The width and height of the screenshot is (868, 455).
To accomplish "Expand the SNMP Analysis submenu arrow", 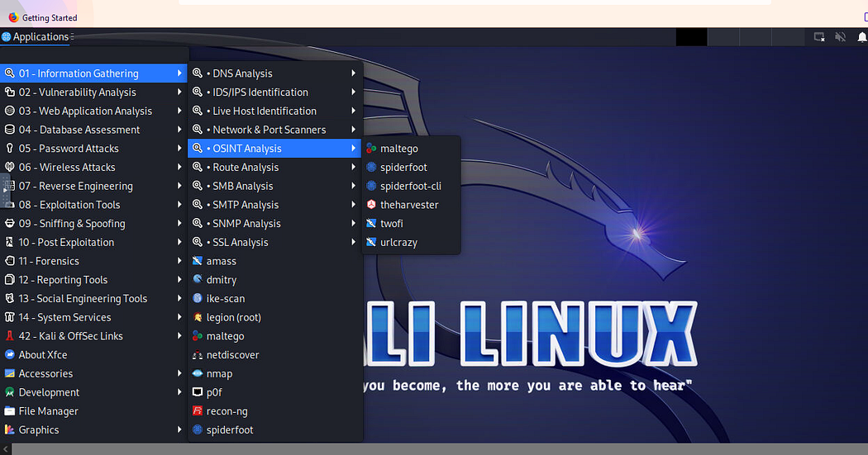I will (353, 224).
